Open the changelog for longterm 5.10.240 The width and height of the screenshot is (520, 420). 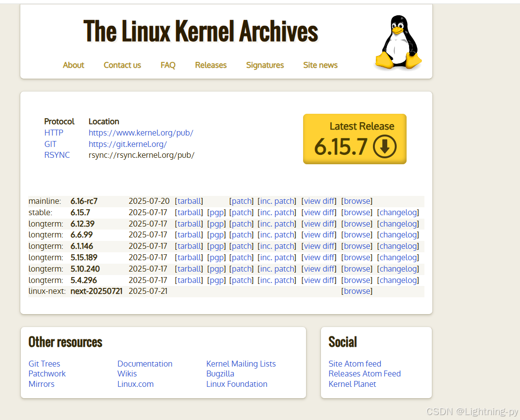(x=398, y=269)
